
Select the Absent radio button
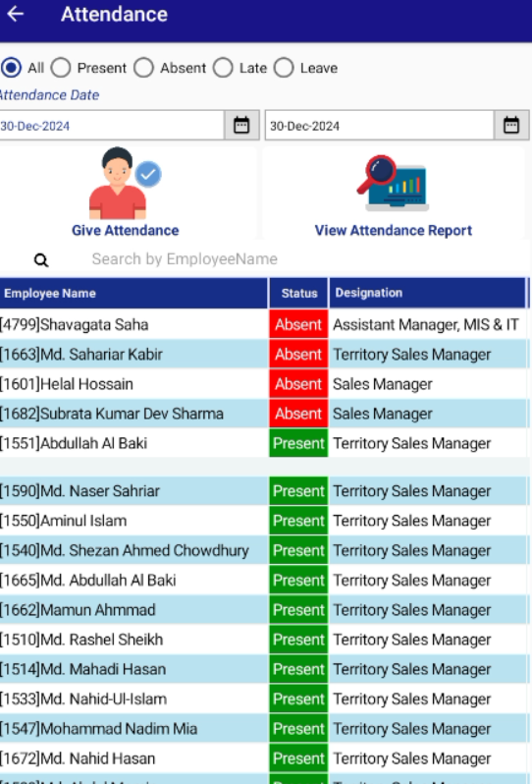(x=144, y=68)
